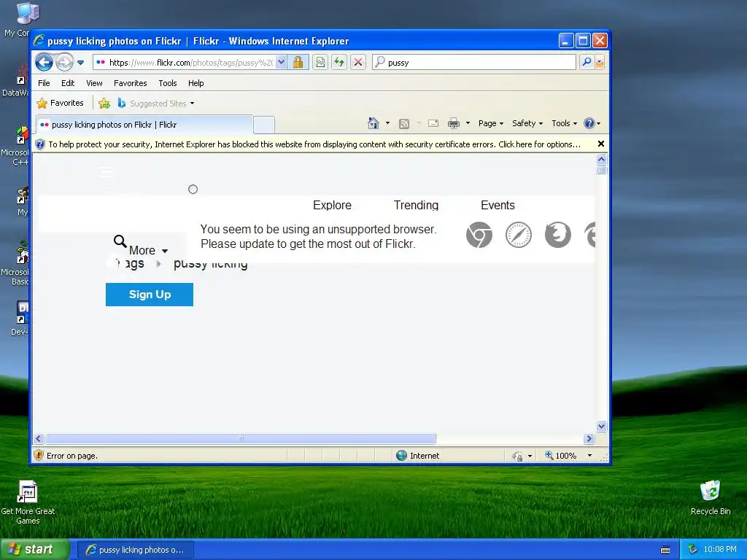Viewport: 747px width, 560px height.
Task: Open the Tools menu in menu bar
Action: 168,83
